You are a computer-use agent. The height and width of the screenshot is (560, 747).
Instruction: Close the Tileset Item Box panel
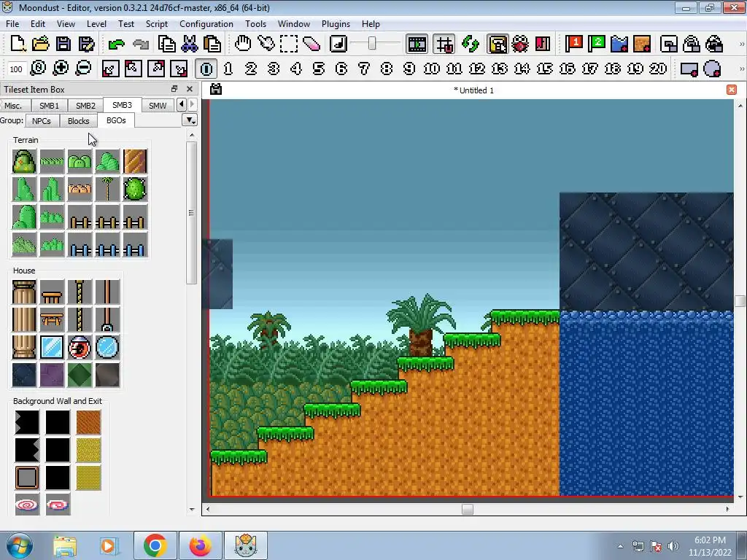tap(190, 89)
